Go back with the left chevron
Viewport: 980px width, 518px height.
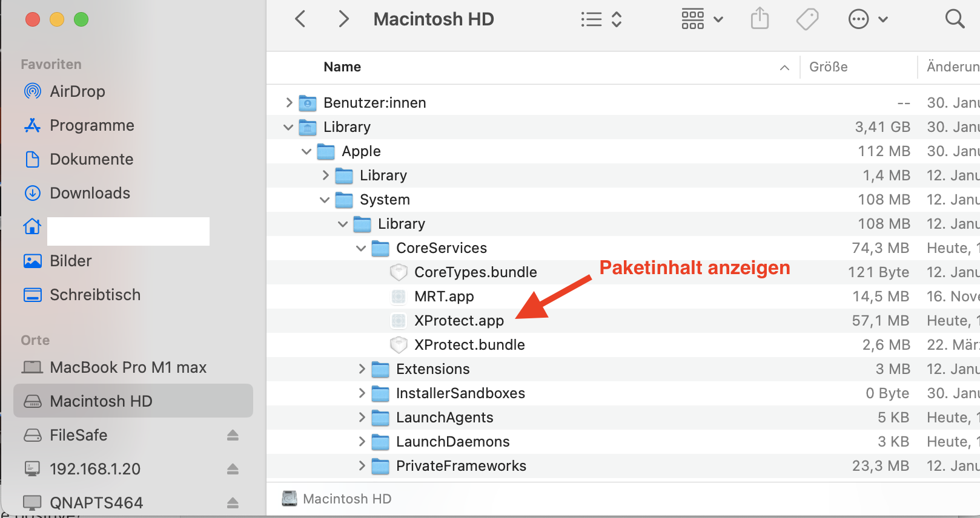[300, 19]
